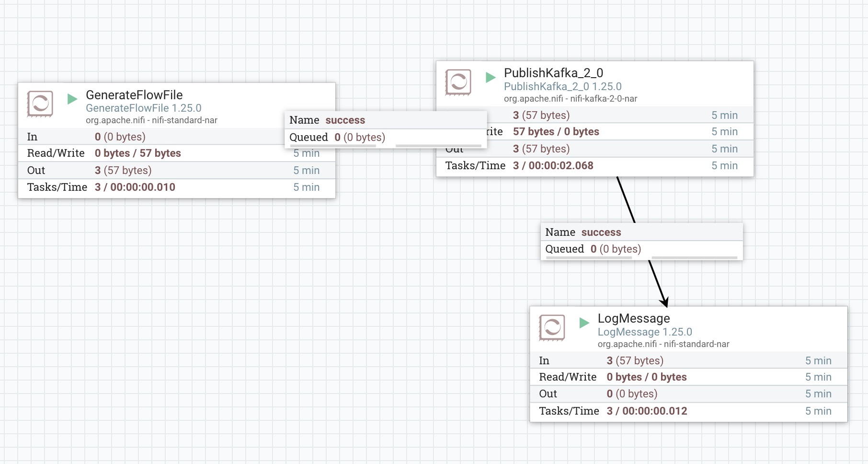Click the PublishKafka_2_0 1.25.0 version text
This screenshot has width=868, height=464.
pyautogui.click(x=563, y=86)
